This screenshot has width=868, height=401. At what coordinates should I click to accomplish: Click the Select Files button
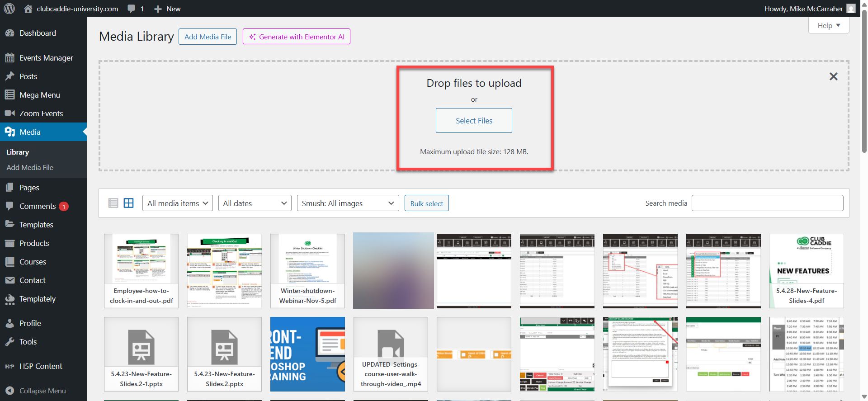click(474, 121)
